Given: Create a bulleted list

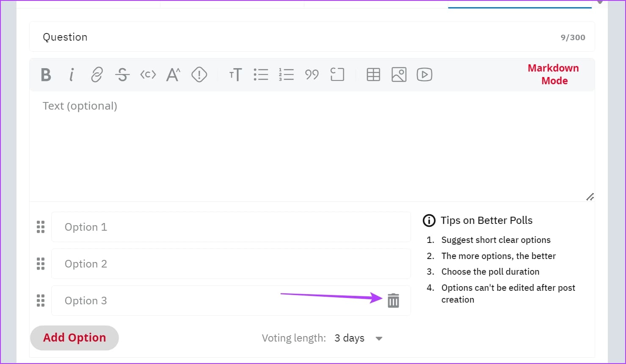Looking at the screenshot, I should coord(261,75).
